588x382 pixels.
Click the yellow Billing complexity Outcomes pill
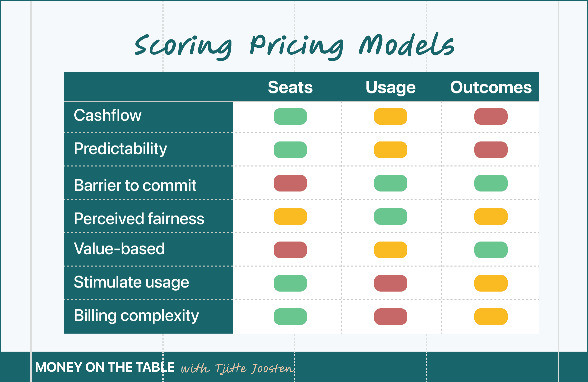491,317
